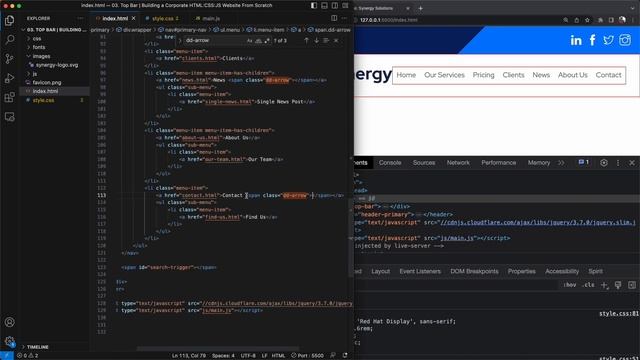Viewport: 640px width, 360px height.
Task: Open a new browser tab
Action: (x=420, y=8)
